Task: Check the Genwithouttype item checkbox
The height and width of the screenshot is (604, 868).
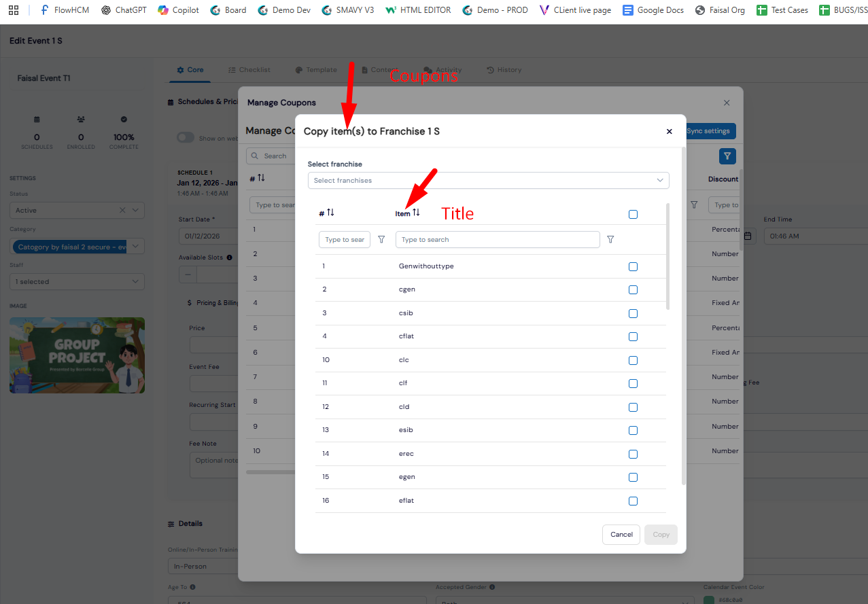Action: pos(633,266)
